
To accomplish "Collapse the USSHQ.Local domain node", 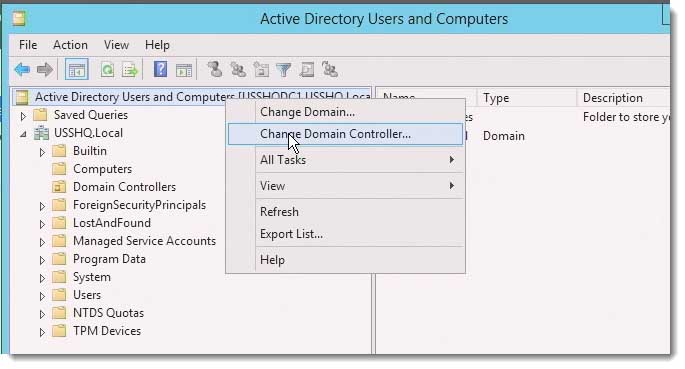I will [23, 134].
